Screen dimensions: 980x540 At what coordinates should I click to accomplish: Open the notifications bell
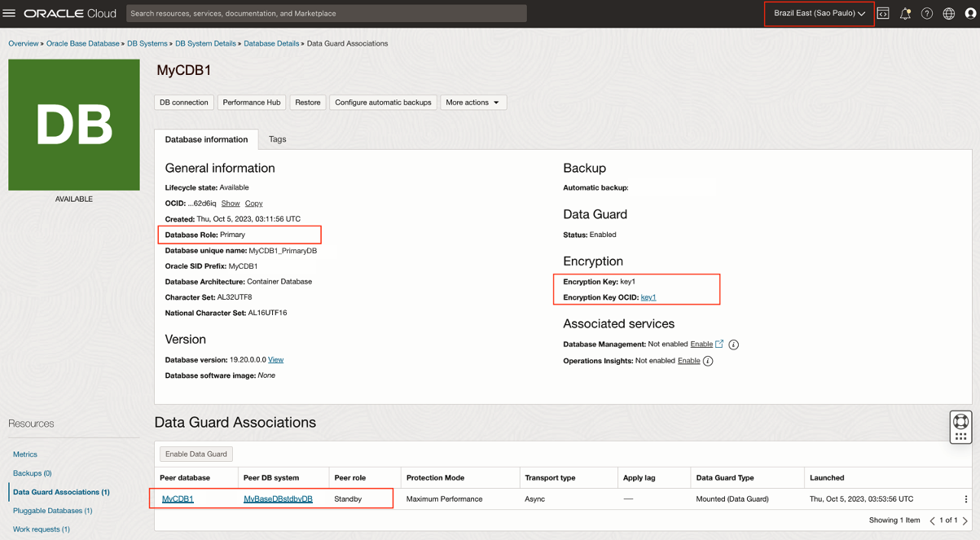[905, 14]
